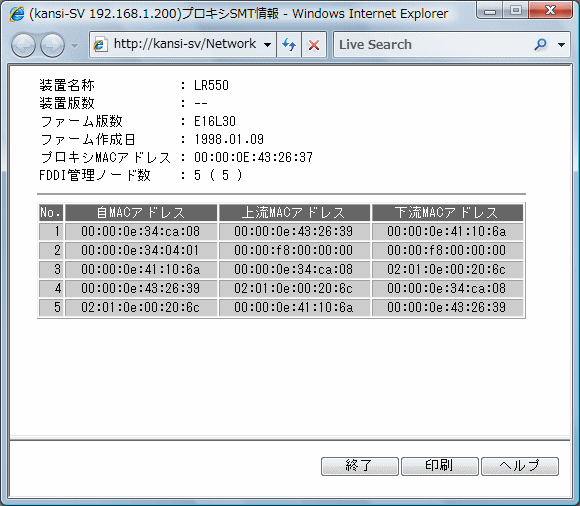Open the recent pages dropdown arrow

(x=74, y=45)
